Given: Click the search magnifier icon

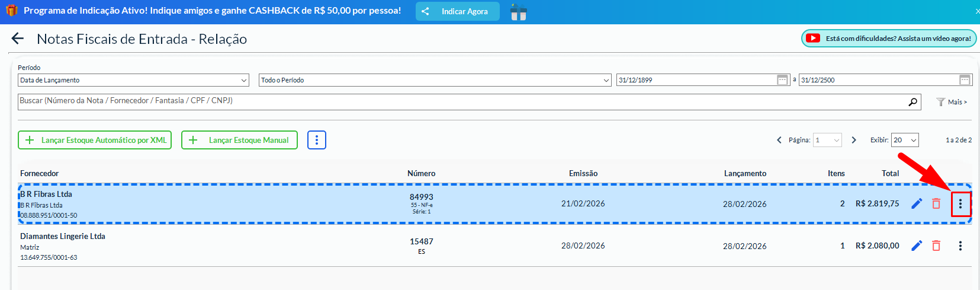Looking at the screenshot, I should (x=913, y=102).
